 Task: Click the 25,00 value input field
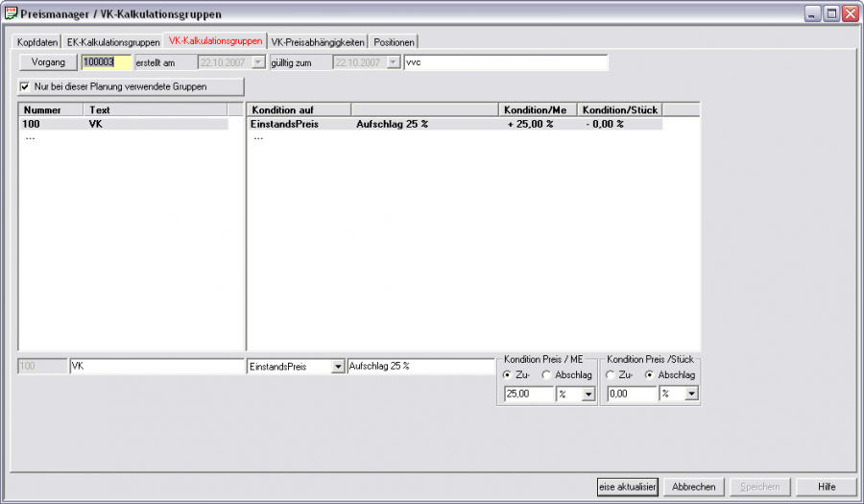coord(527,394)
